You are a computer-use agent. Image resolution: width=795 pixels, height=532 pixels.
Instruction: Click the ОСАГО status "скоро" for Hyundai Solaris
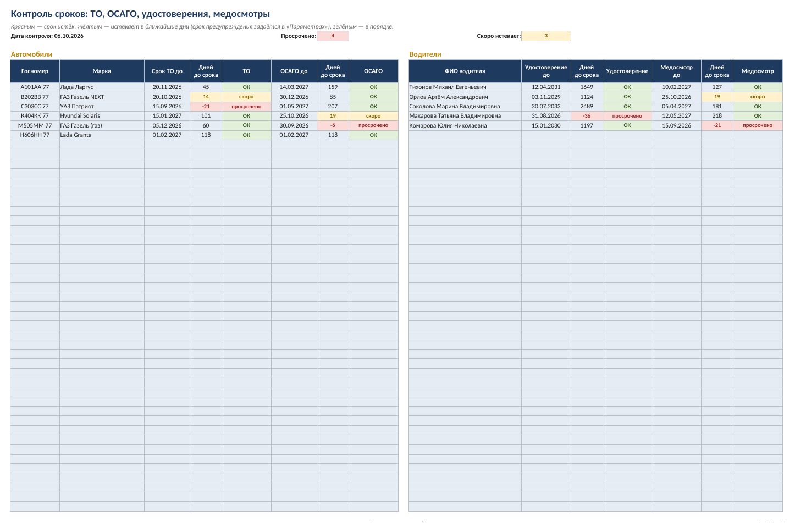[x=373, y=116]
